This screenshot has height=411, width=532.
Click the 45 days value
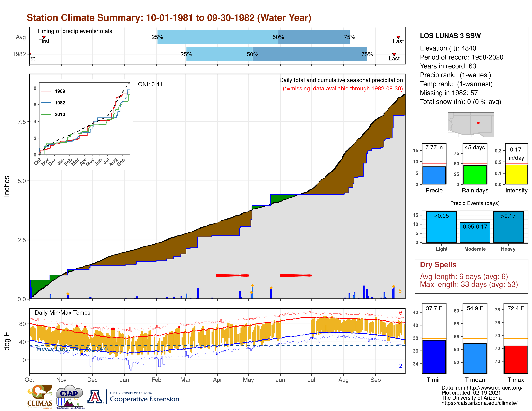coord(475,147)
